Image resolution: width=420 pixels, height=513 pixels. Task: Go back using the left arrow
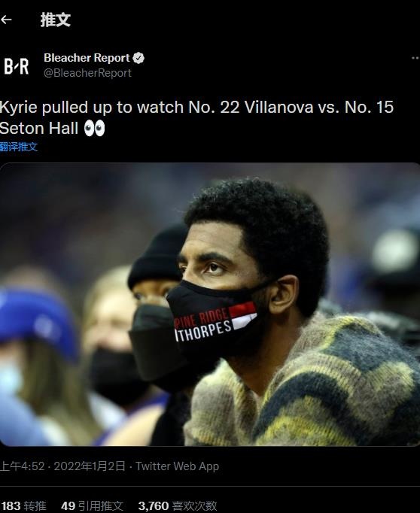point(7,20)
